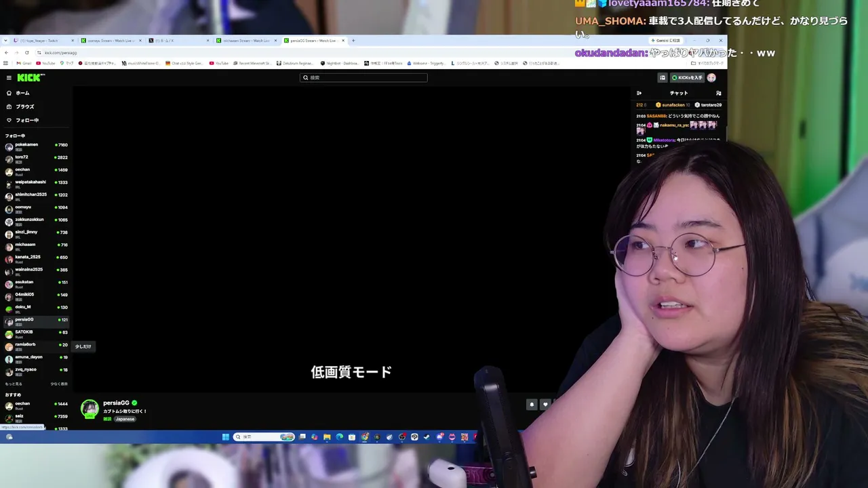The image size is (868, 488).
Task: Focus the Kick 検索 search box
Action: pos(363,78)
